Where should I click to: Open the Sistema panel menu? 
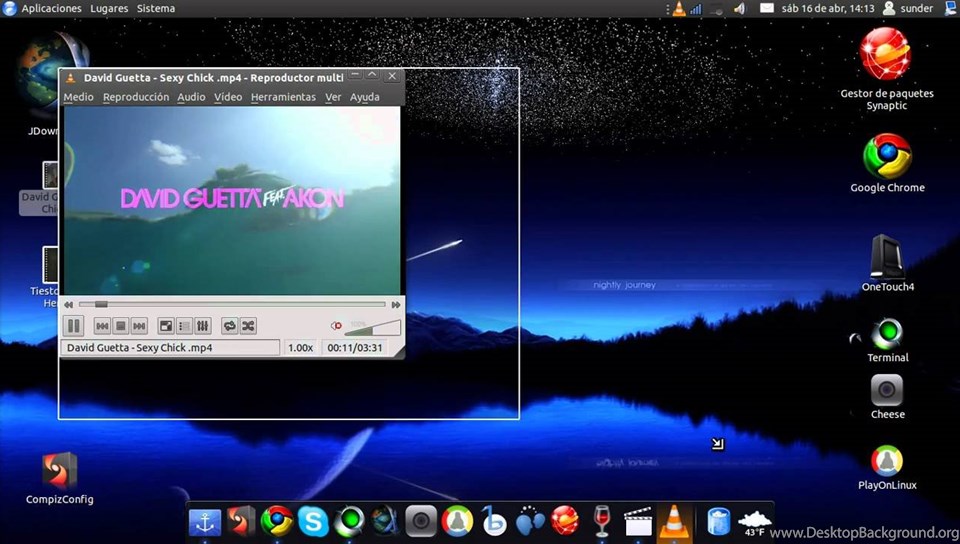coord(156,9)
